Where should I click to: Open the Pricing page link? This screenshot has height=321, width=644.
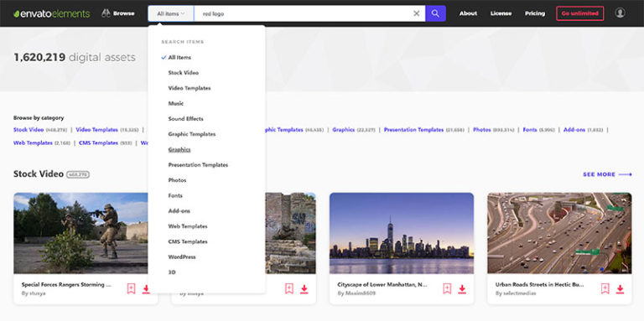click(x=535, y=13)
